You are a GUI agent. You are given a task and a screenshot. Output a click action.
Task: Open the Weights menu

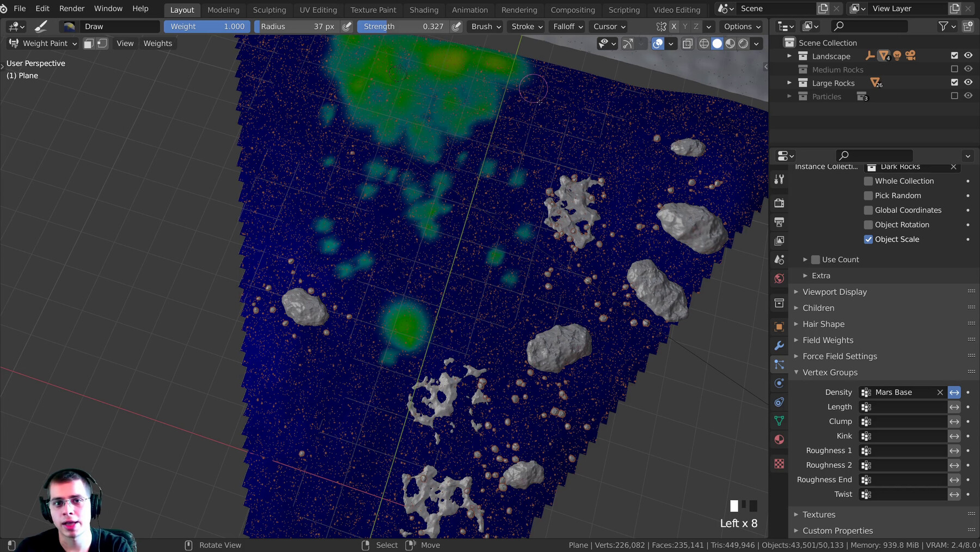(x=158, y=44)
